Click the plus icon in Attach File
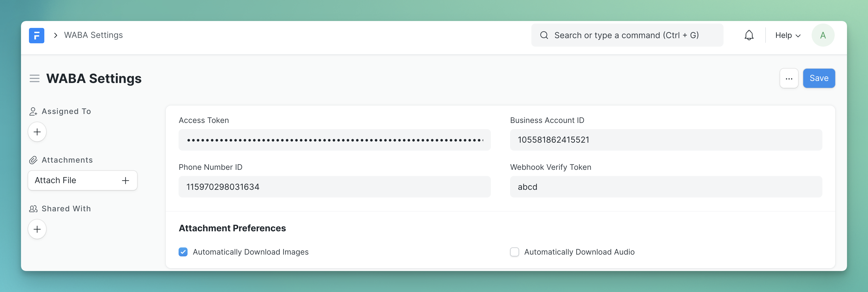 [x=125, y=181]
